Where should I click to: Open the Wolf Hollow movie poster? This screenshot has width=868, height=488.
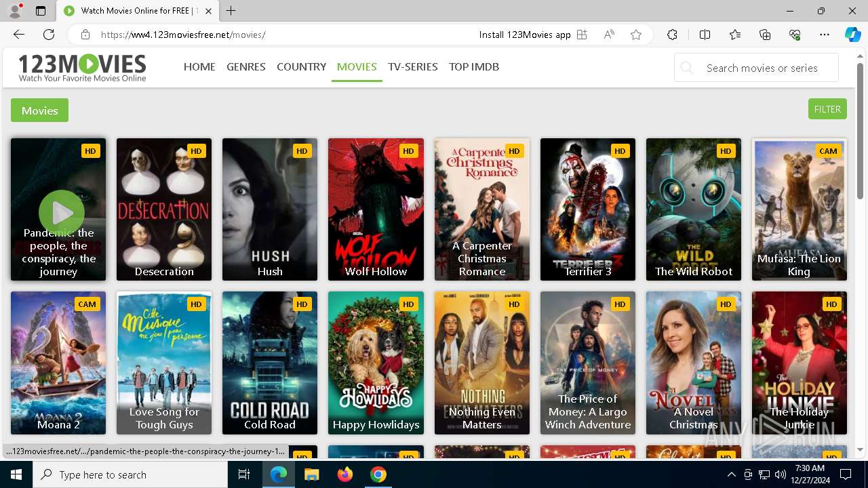[x=376, y=209]
